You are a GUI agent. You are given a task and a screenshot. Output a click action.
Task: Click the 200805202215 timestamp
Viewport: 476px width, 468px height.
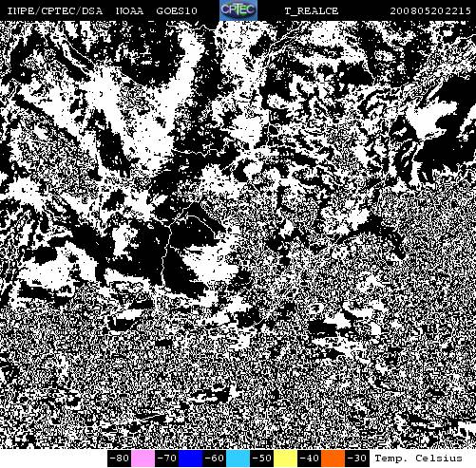click(x=430, y=11)
